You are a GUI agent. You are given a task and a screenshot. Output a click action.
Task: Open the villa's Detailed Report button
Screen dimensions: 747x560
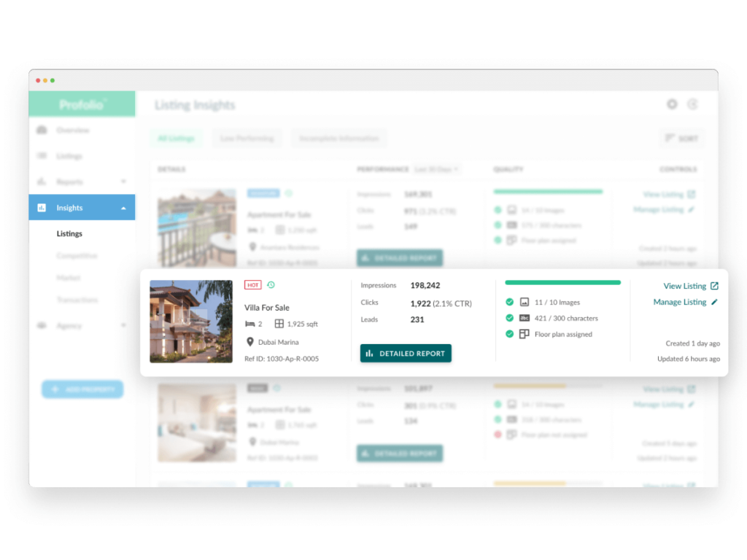point(406,354)
